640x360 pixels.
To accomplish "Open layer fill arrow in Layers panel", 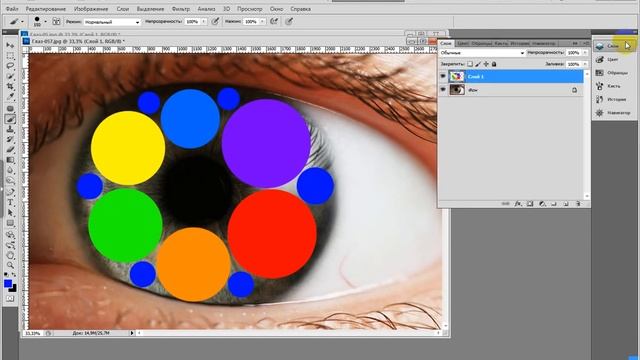I will [585, 64].
